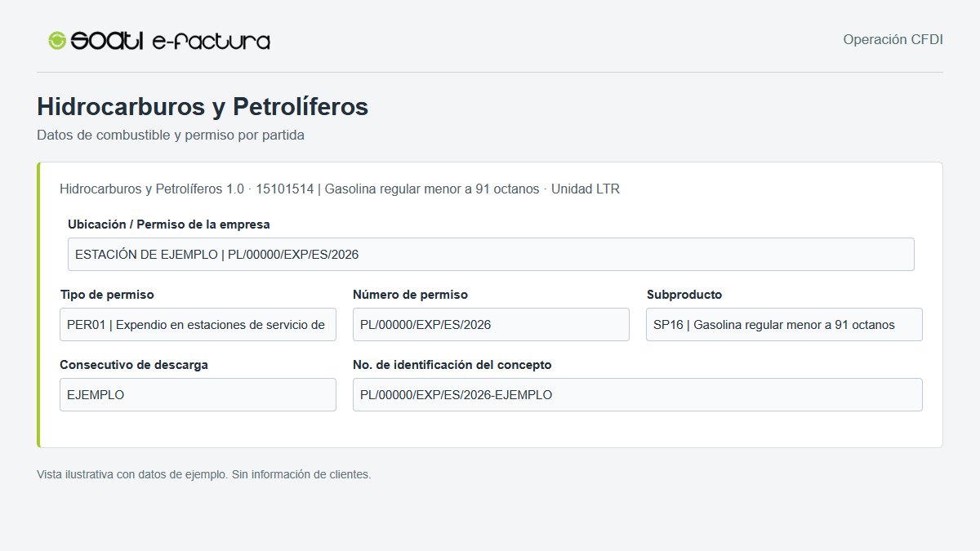
Task: Click the label Número de permiso
Action: [x=410, y=295]
